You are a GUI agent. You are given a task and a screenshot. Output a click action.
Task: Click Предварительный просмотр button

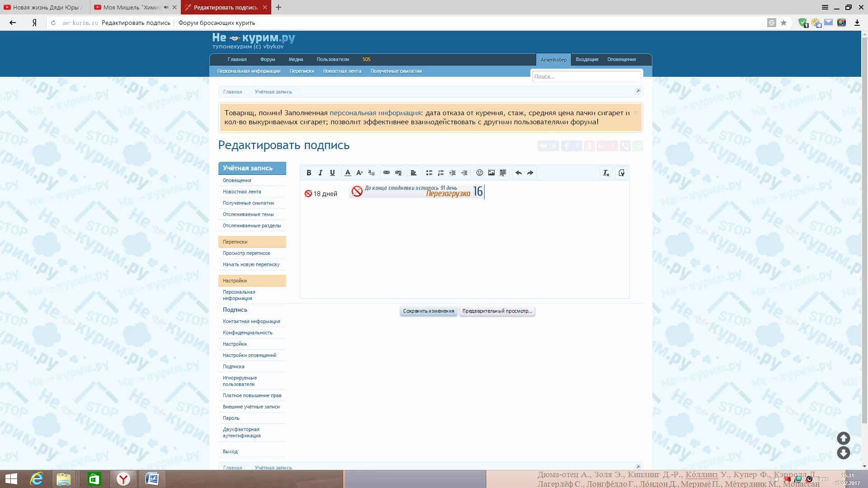point(497,311)
